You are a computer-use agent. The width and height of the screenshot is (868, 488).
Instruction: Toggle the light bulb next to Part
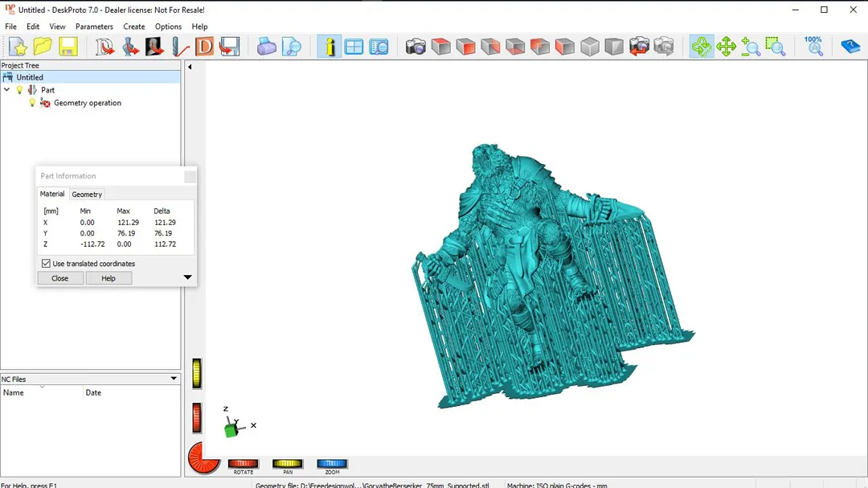(20, 90)
